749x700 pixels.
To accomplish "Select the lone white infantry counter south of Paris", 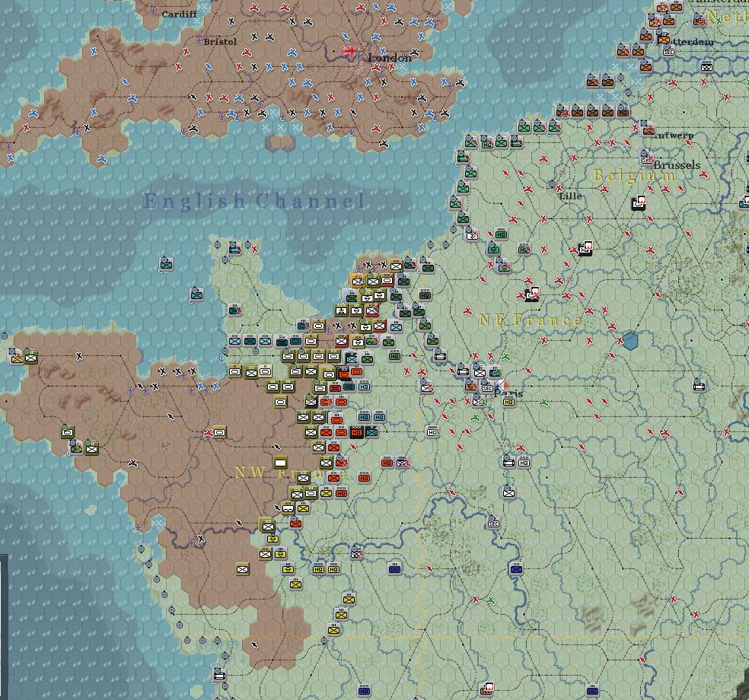I will point(508,492).
